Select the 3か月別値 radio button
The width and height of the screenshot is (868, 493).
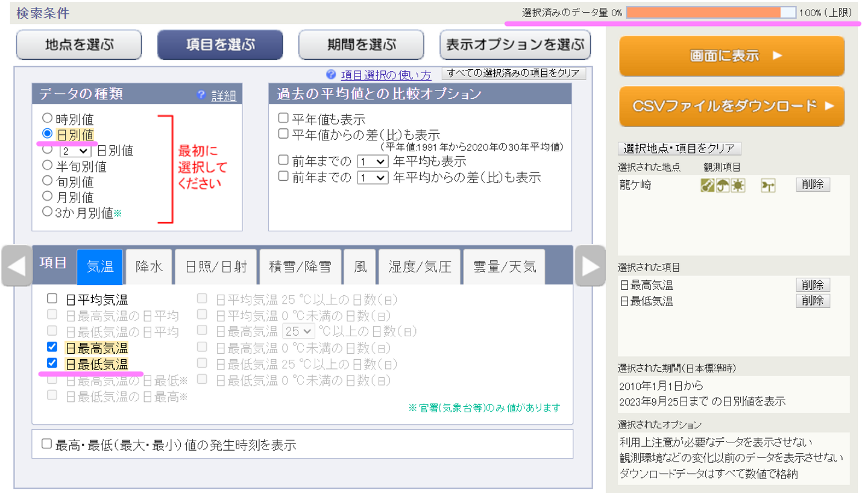pos(47,212)
